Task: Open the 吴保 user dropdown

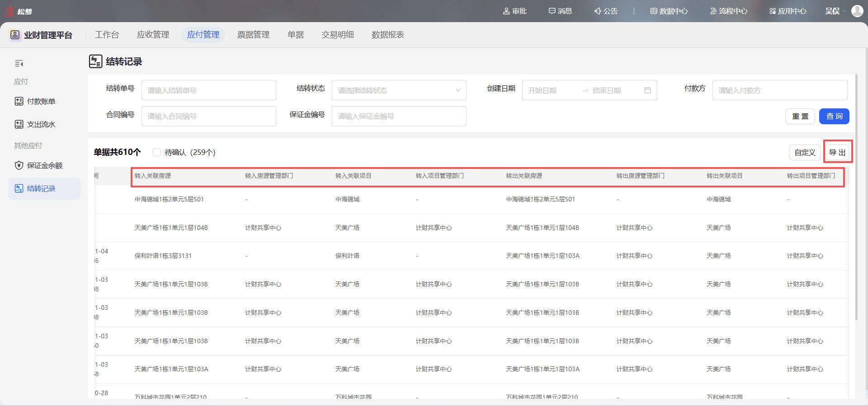Action: [x=835, y=11]
